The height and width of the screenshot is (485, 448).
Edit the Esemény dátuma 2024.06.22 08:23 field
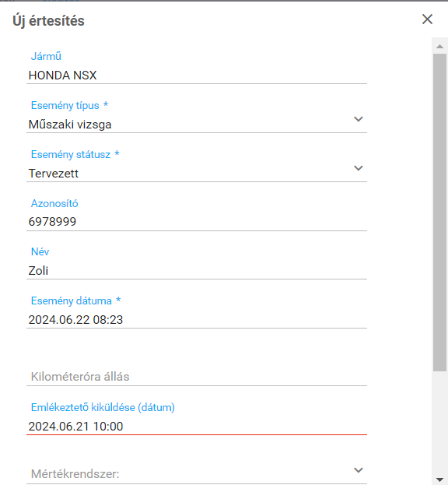[197, 320]
